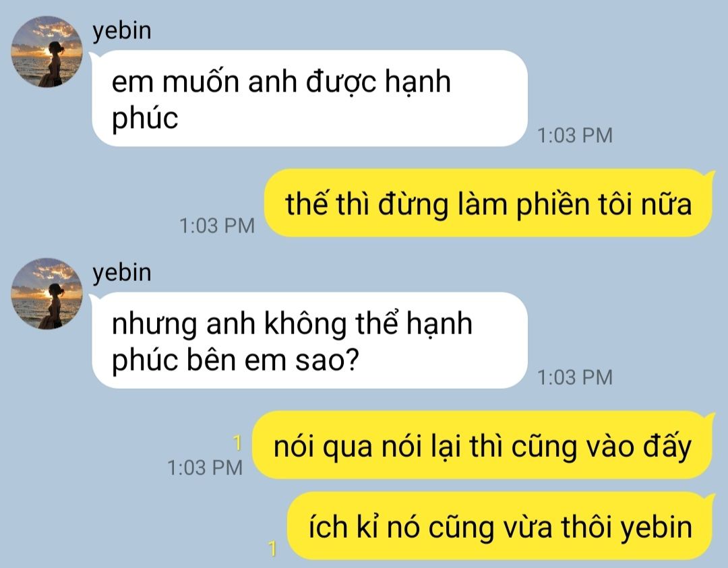Image resolution: width=728 pixels, height=568 pixels.
Task: Tap the 1:03 PM timestamp left of "nói qua nói lại"
Action: pyautogui.click(x=205, y=468)
